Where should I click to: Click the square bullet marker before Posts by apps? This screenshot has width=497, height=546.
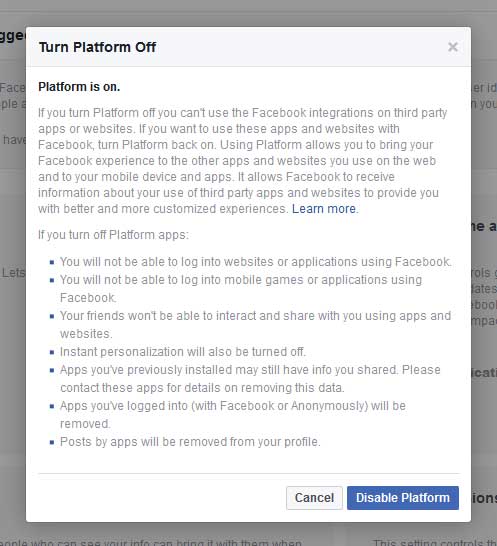[52, 442]
